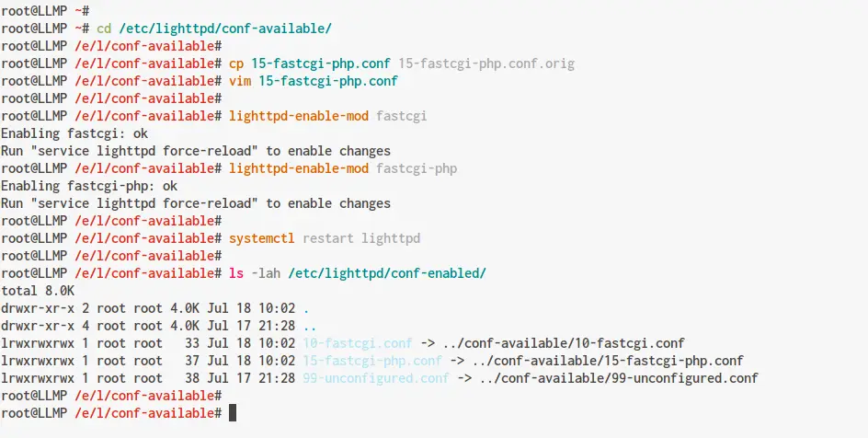Viewport: 868px width, 438px height.
Task: Click the fastcgi-php argument of lighttpd-enable-mod
Action: [417, 168]
